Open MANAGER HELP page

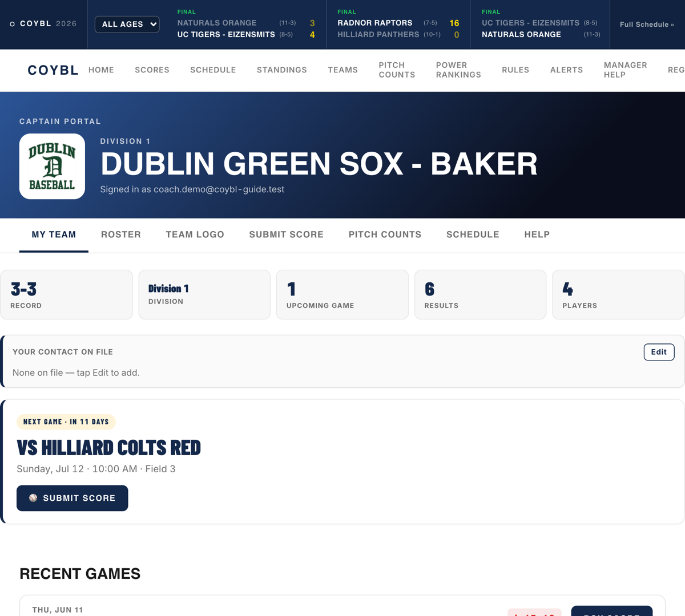pos(625,70)
